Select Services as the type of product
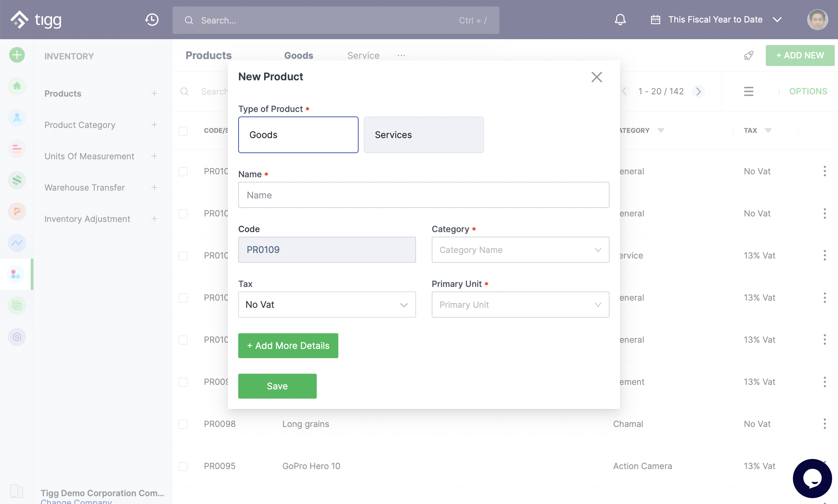This screenshot has height=504, width=838. pyautogui.click(x=423, y=134)
